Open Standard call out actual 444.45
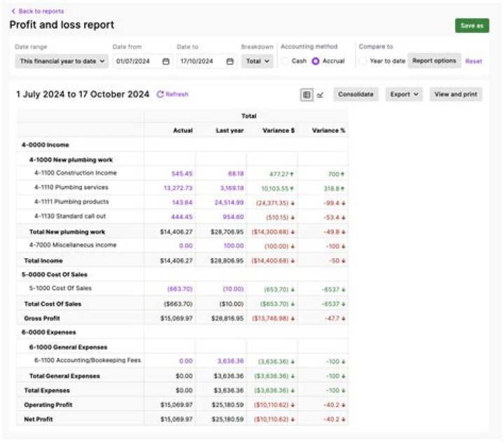This screenshot has width=504, height=442. (181, 217)
